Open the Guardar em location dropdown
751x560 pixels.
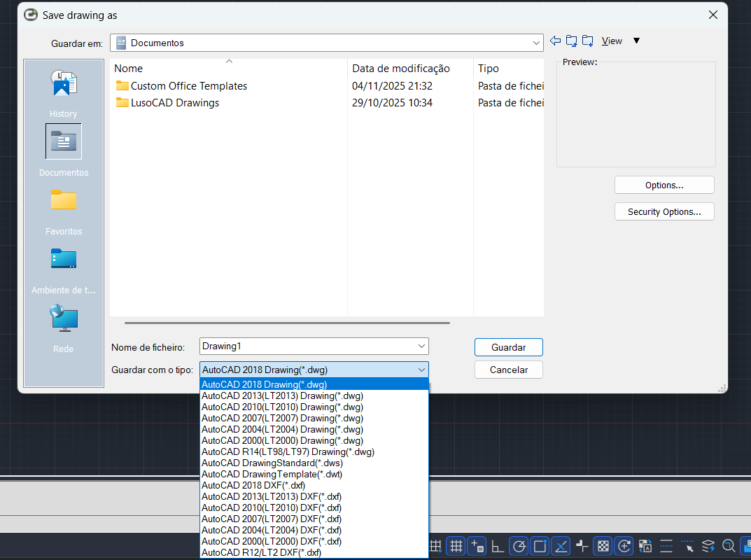click(x=538, y=42)
